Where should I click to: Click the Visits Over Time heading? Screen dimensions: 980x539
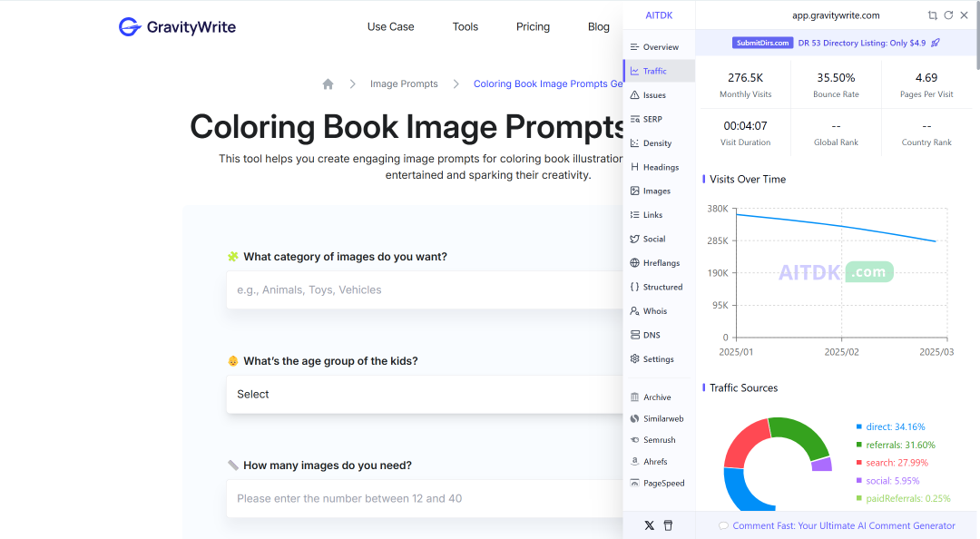pos(748,179)
